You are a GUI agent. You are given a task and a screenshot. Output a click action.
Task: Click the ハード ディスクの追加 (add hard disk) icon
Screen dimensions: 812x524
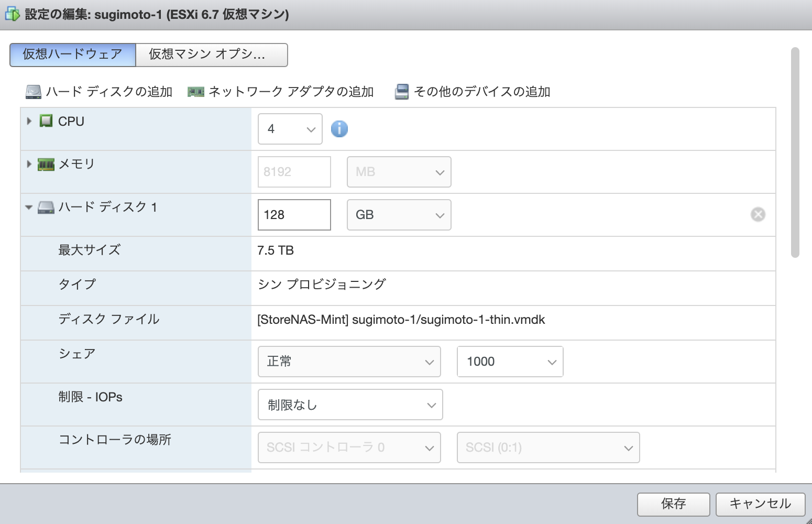coord(33,91)
